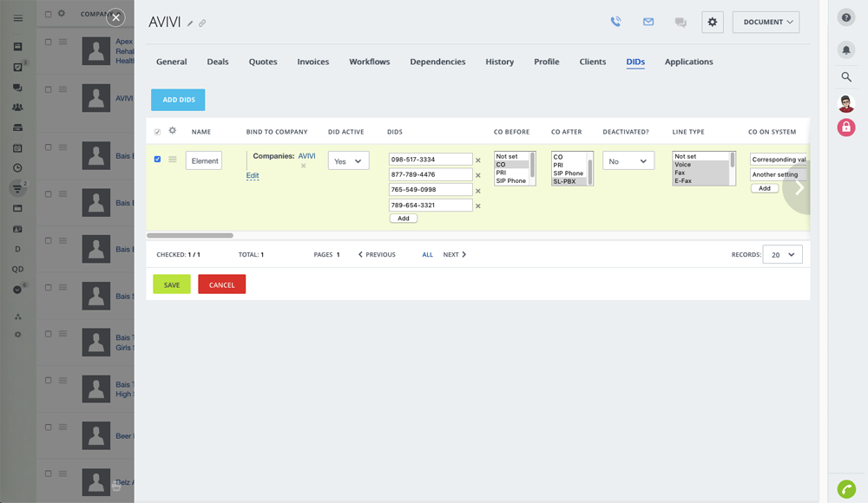
Task: Open the chat messages icon in header
Action: tap(681, 23)
